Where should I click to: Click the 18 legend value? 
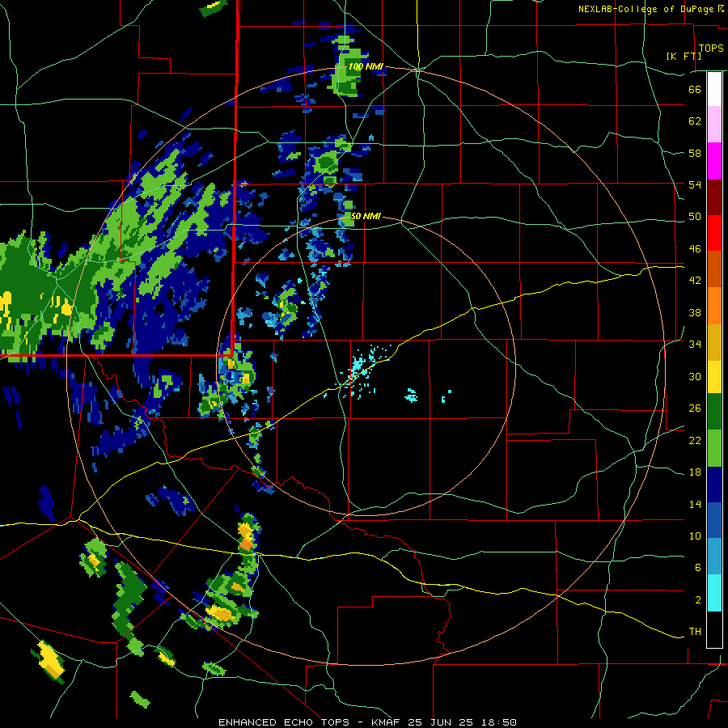(695, 472)
